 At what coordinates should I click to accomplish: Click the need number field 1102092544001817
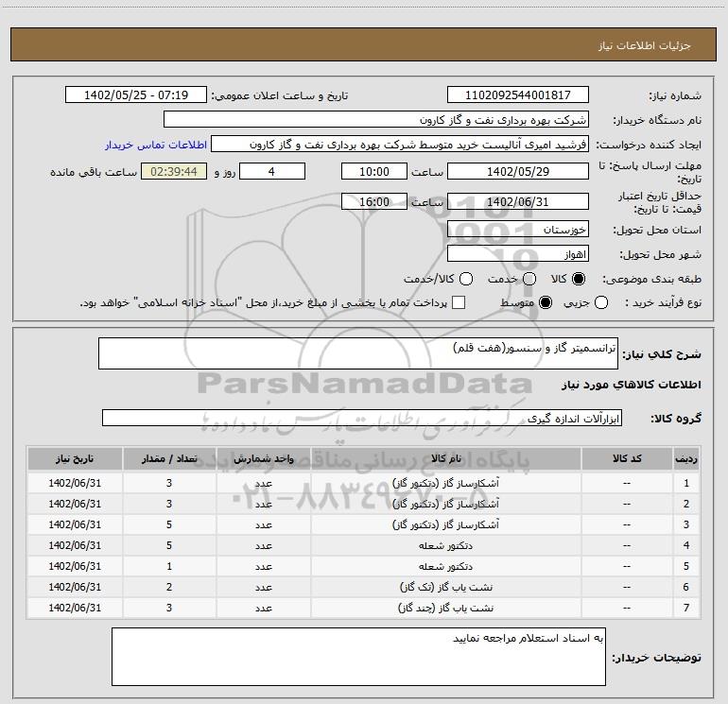click(x=518, y=94)
